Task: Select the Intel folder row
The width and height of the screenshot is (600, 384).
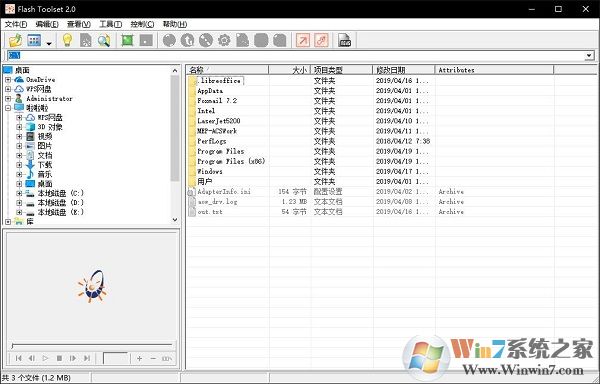Action: pyautogui.click(x=206, y=111)
